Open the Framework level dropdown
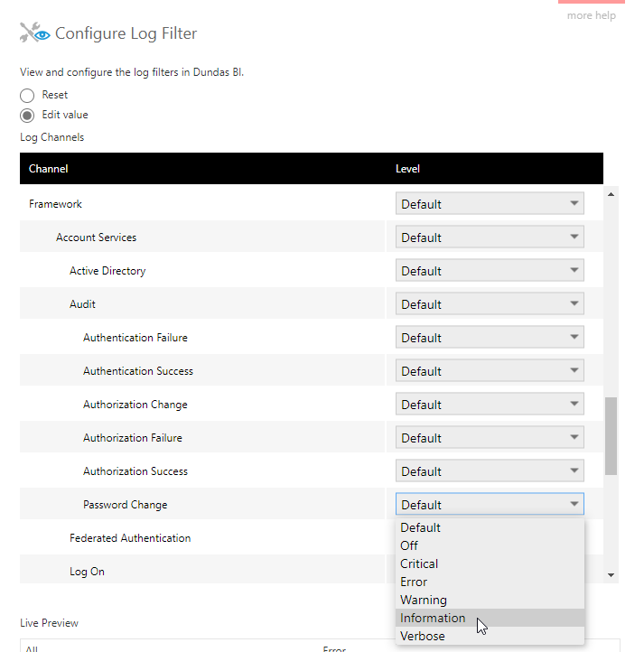Viewport: 644px width, 652px height. [490, 203]
